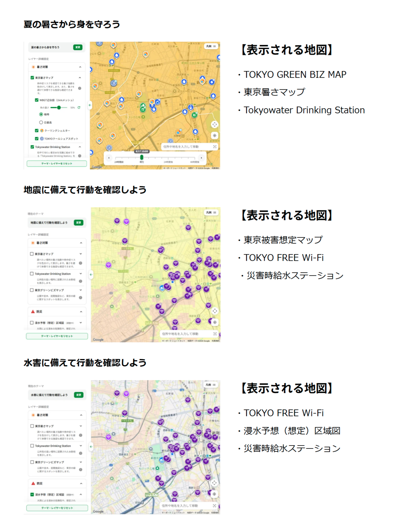Expand 浸水予想（想定）区域図 chevron in earthquake panel

(x=81, y=323)
